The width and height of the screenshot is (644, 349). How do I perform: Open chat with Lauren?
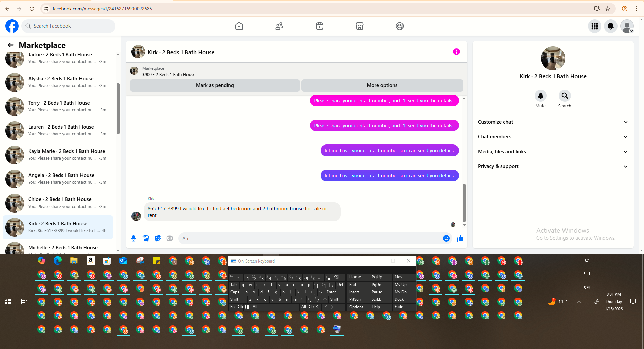(58, 131)
